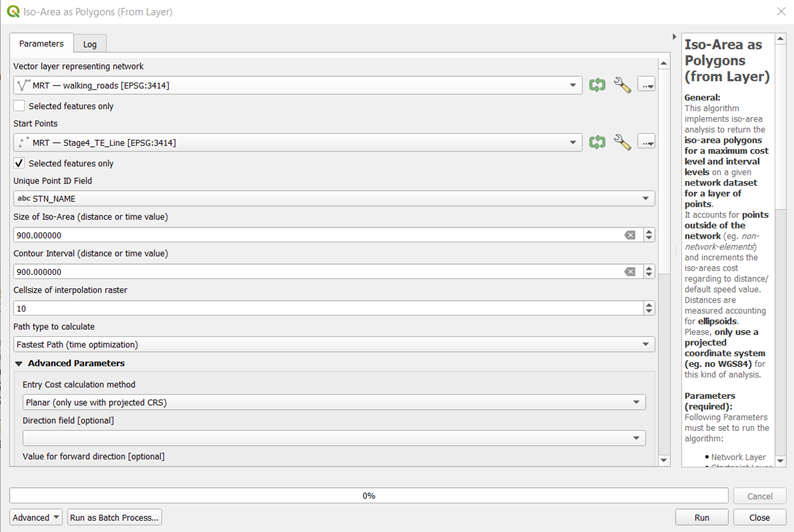
Task: Collapse the Advanced Parameters section
Action: click(18, 364)
